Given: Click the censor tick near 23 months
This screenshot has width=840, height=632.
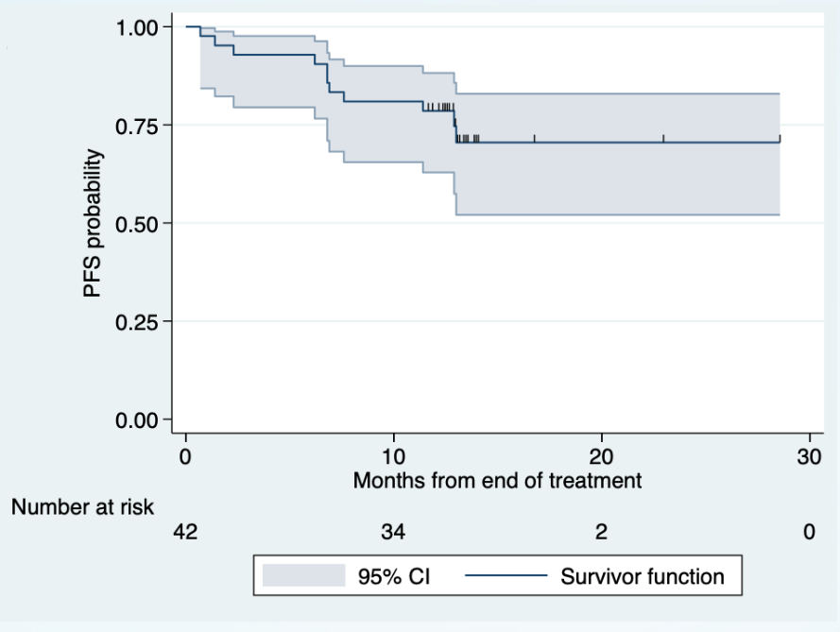Looking at the screenshot, I should coord(663,139).
